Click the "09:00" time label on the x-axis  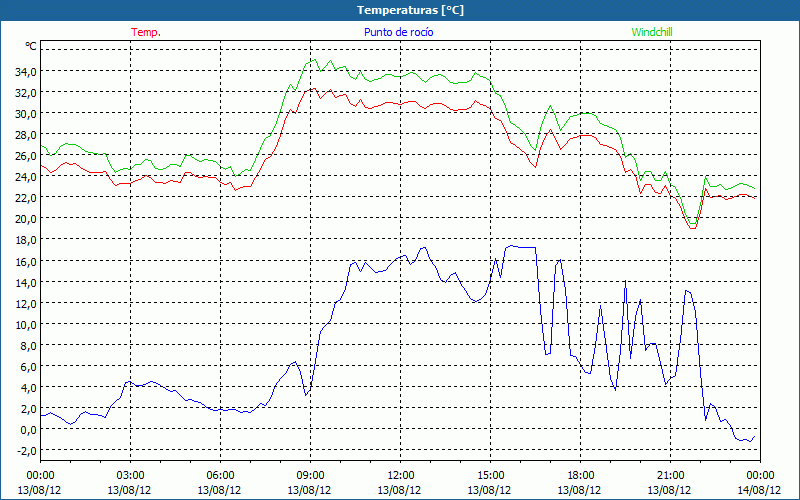click(310, 476)
